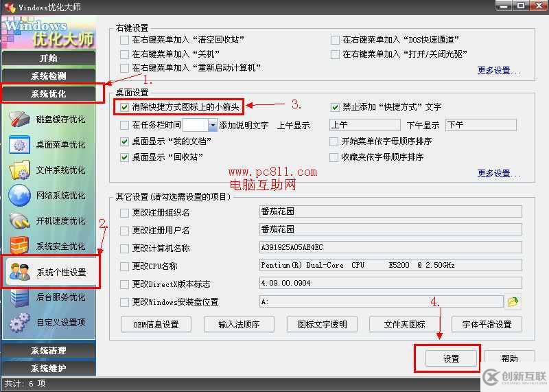Uncheck 消除快捷方式图标上的小箭头

pyautogui.click(x=124, y=107)
